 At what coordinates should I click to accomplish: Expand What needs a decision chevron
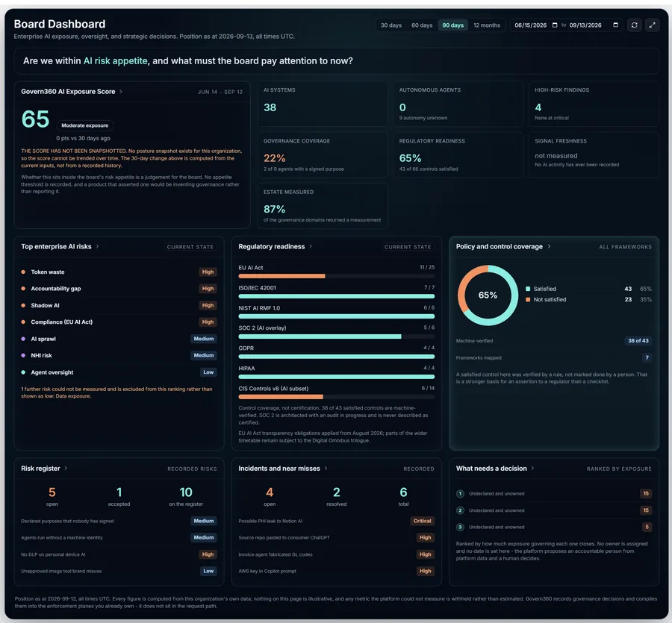[532, 469]
